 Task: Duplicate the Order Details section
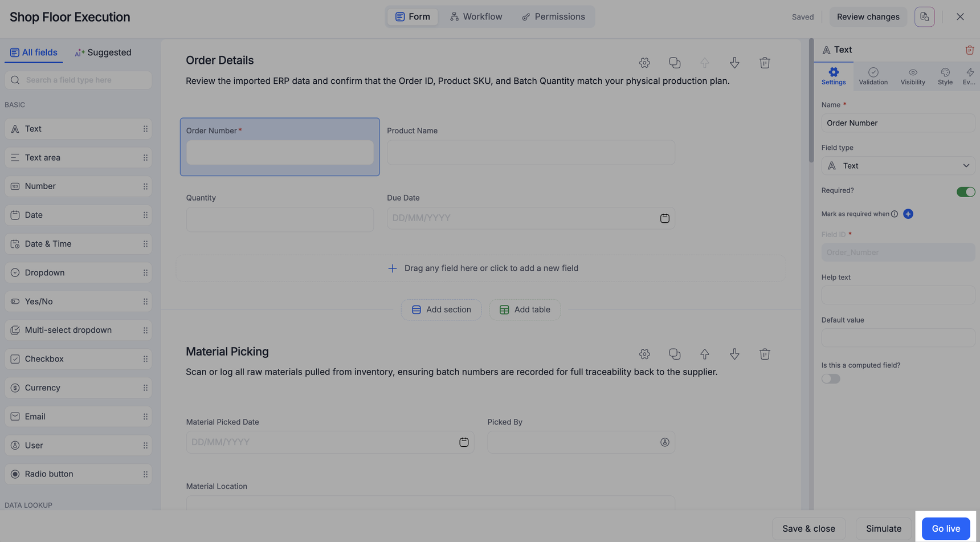pyautogui.click(x=675, y=63)
